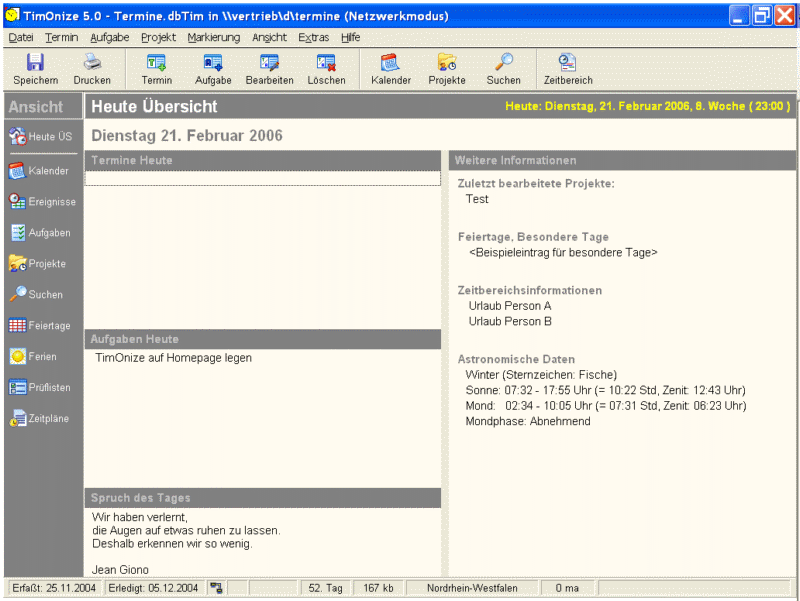
Task: Select task 'TimOnize auf Homepage legen'
Action: point(173,358)
